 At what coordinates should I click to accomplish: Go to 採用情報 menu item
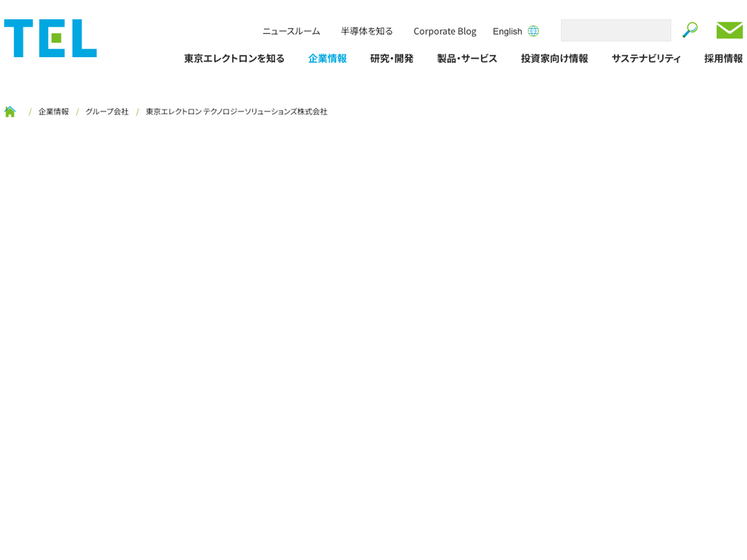pyautogui.click(x=723, y=58)
